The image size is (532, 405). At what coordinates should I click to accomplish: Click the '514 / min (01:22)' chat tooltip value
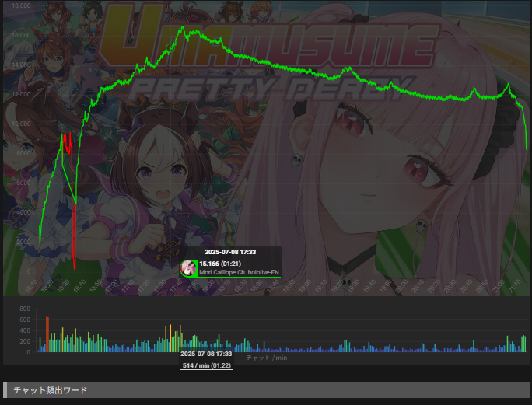tap(206, 365)
